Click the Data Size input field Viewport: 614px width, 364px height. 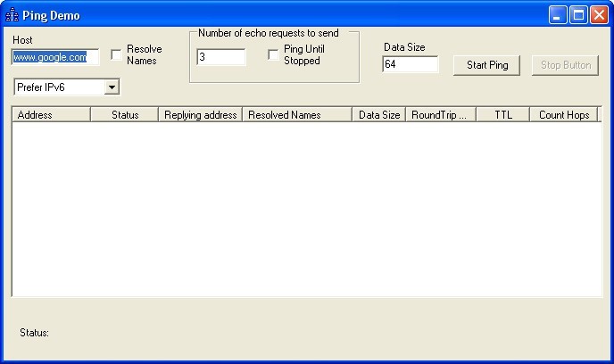(x=410, y=64)
